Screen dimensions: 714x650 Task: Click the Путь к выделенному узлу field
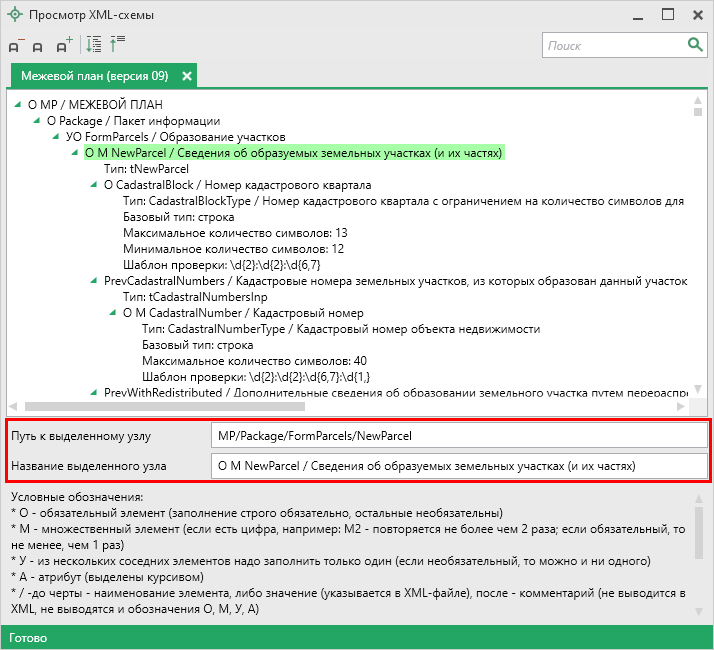(x=457, y=436)
